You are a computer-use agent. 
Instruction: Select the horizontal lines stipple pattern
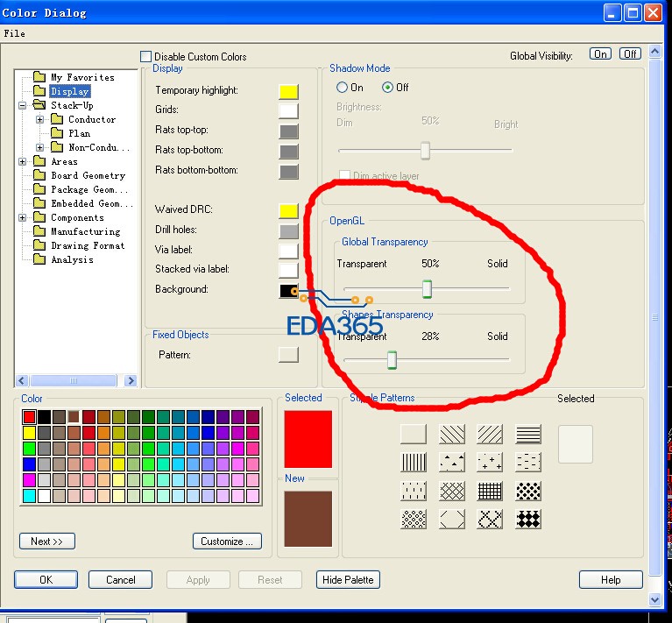[528, 434]
